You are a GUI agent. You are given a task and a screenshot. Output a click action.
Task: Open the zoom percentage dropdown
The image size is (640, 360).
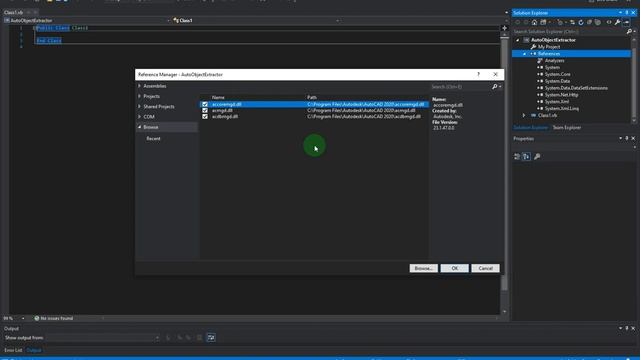point(23,318)
